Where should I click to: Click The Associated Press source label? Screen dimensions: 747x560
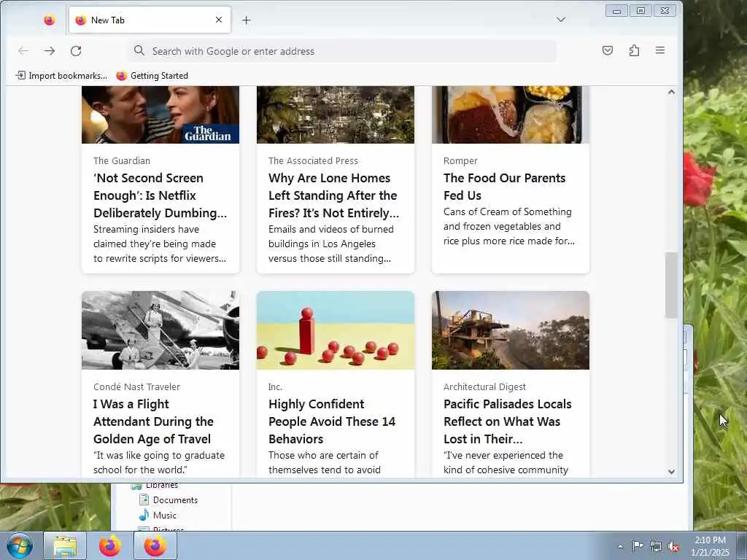(313, 161)
